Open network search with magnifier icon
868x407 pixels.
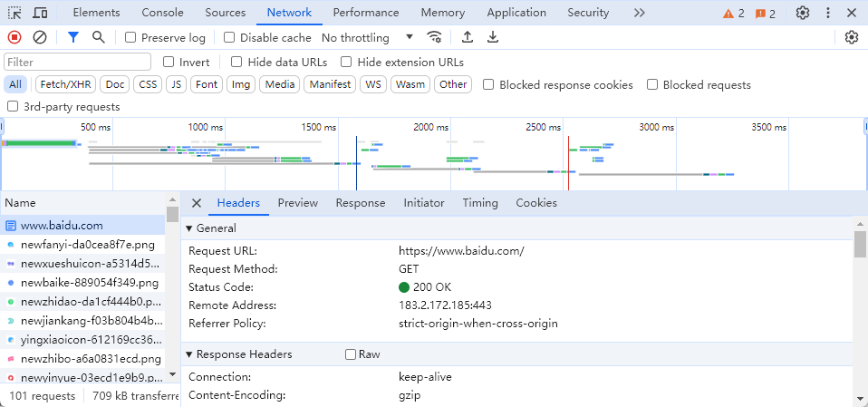click(x=98, y=37)
